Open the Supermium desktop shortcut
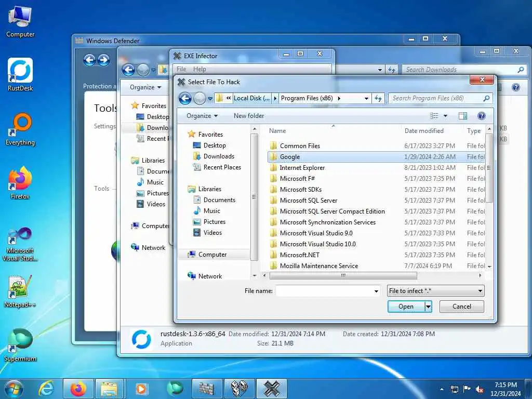Viewport: 532px width, 399px height. [20, 345]
